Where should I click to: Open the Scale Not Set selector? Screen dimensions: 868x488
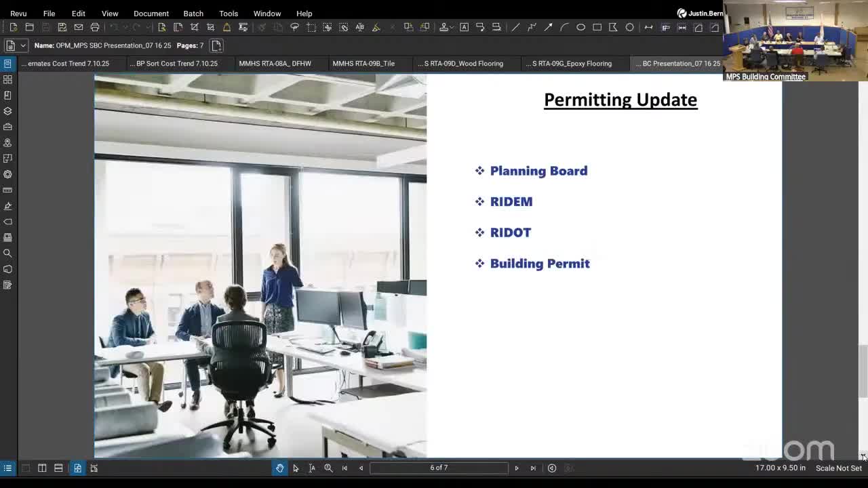click(838, 468)
